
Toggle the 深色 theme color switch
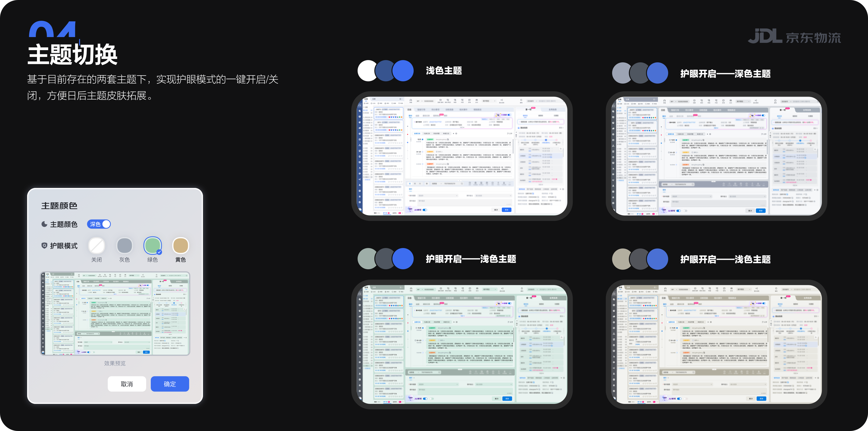click(x=99, y=224)
